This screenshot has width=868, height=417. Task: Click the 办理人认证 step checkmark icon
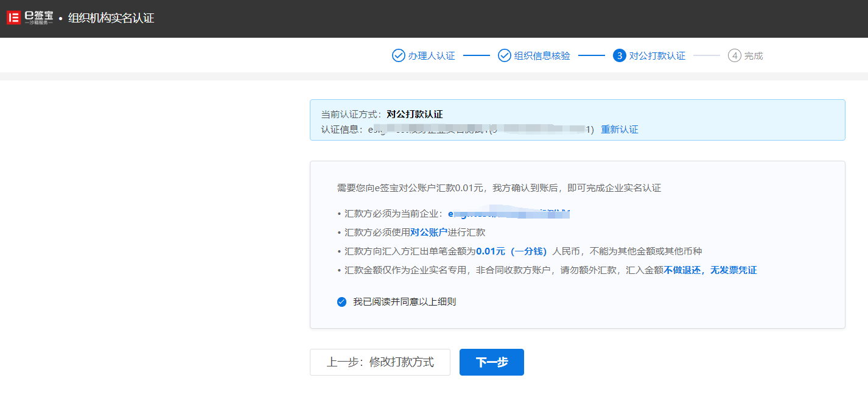(x=398, y=55)
